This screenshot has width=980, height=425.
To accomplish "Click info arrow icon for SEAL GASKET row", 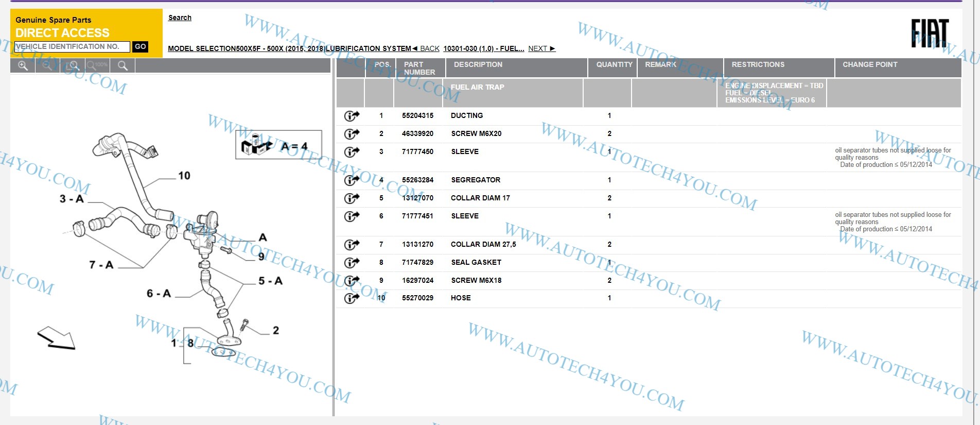I will 352,263.
